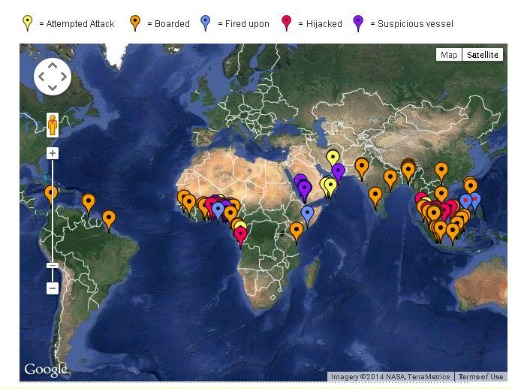Viewport: 515px width, 389px height.
Task: Click the yellow Attempted Attack marker over Iran
Action: 333,158
